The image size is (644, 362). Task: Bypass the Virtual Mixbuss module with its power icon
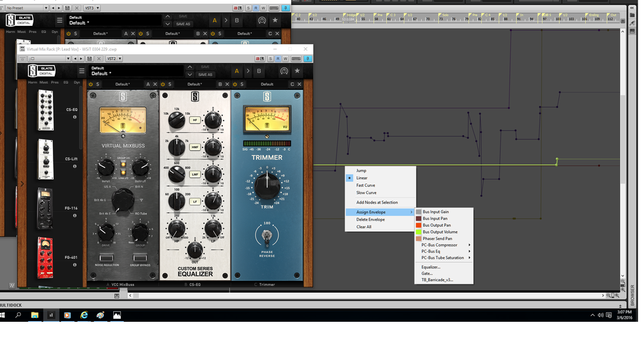pyautogui.click(x=91, y=84)
